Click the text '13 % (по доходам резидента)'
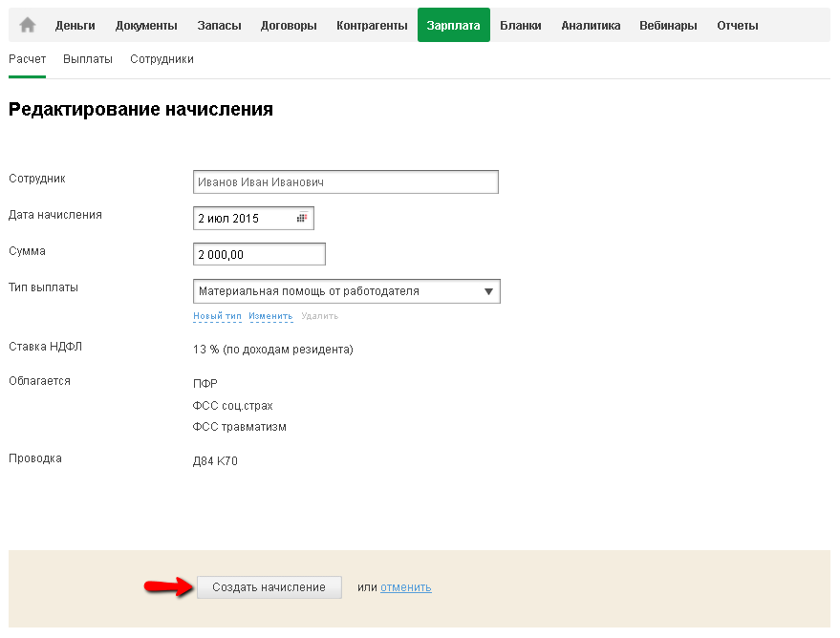840x638 pixels. 273,350
